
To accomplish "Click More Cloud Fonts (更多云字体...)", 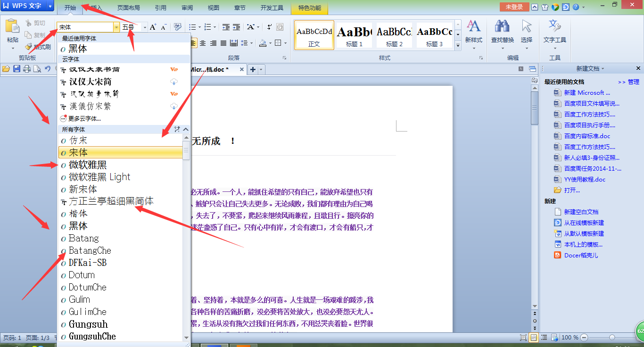I will click(x=84, y=119).
